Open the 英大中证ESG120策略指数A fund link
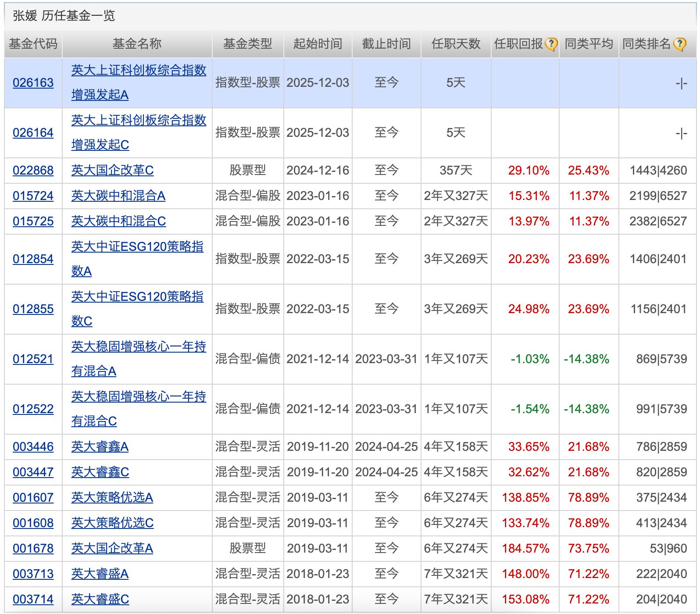The height and width of the screenshot is (614, 700). coord(137,259)
